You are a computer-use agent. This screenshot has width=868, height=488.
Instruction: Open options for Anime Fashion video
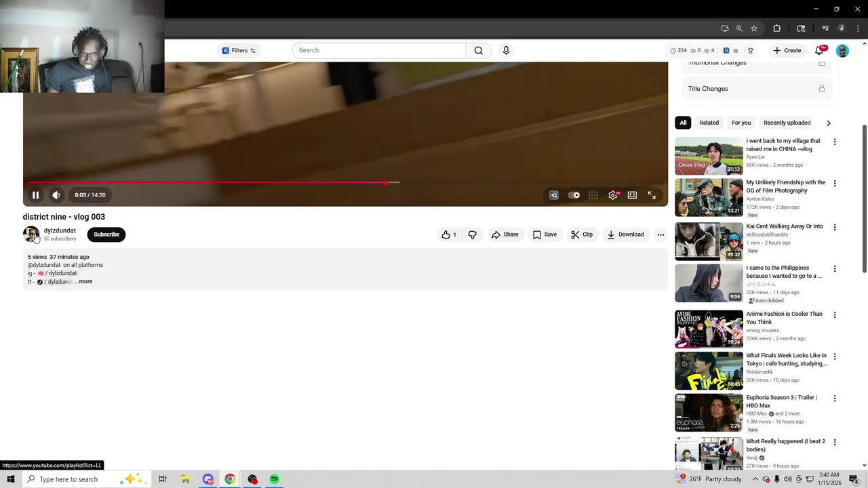coord(835,314)
